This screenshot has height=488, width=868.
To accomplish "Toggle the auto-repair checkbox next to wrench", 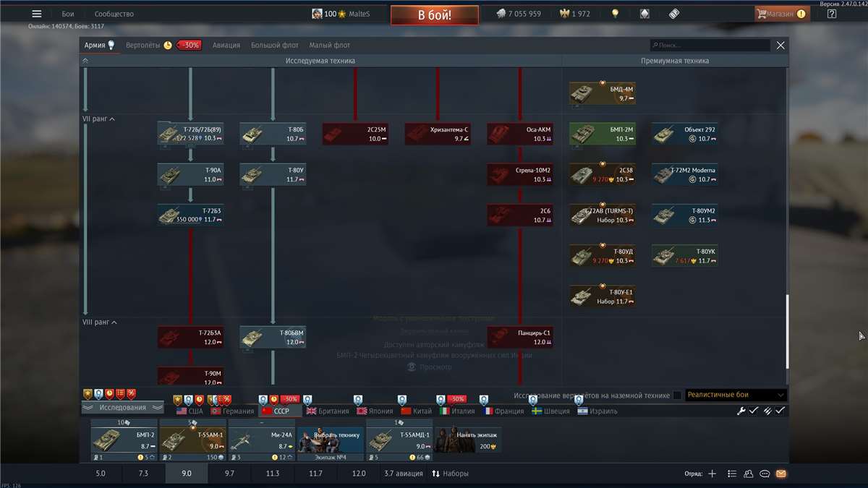I will point(753,411).
